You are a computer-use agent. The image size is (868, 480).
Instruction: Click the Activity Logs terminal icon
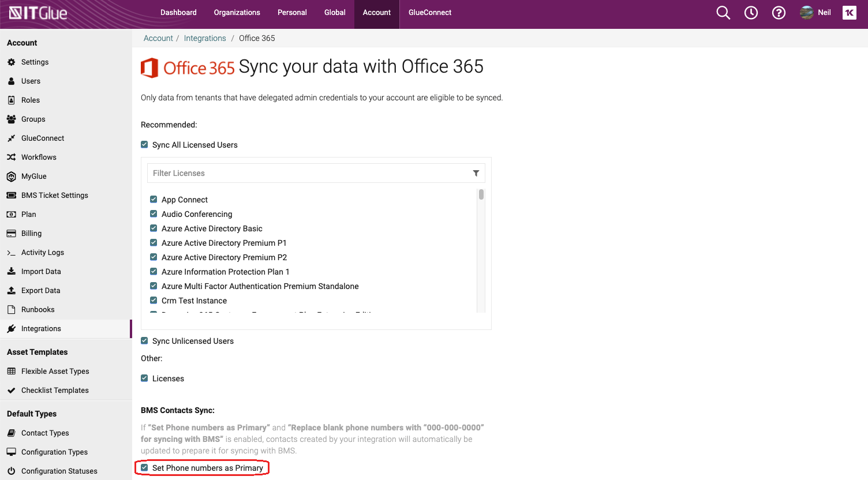pos(11,252)
